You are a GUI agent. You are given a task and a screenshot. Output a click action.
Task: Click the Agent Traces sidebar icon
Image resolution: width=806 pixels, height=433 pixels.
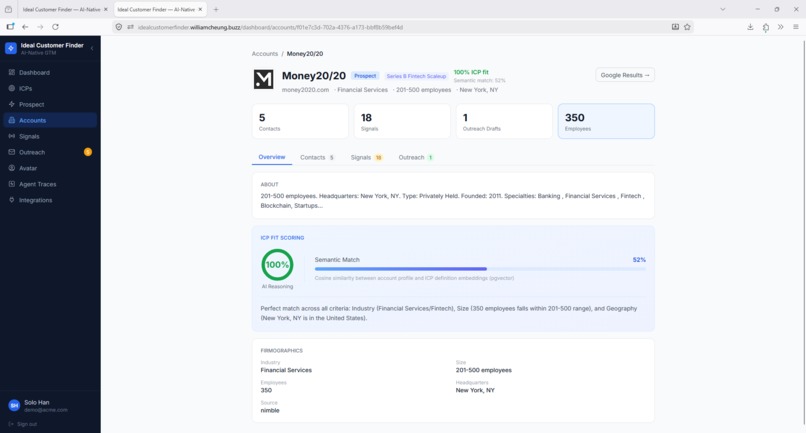11,184
